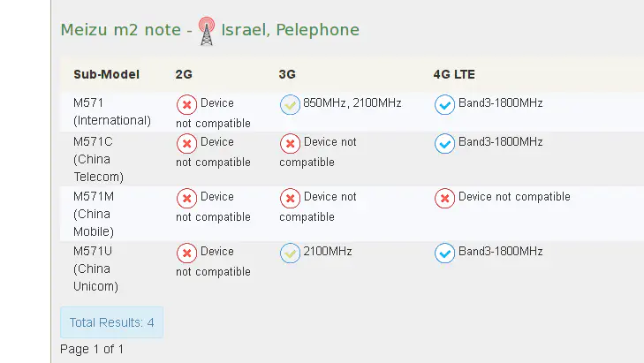This screenshot has height=363, width=644.
Task: Click the Total Results: 4 badge
Action: [111, 322]
